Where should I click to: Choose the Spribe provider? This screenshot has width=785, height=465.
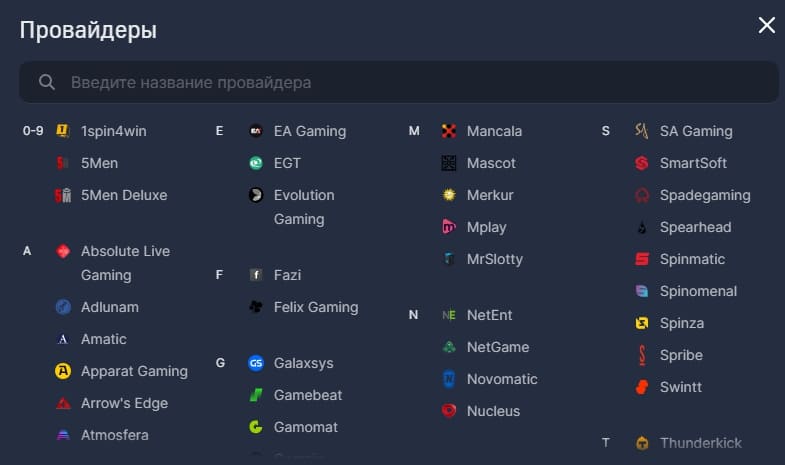681,355
